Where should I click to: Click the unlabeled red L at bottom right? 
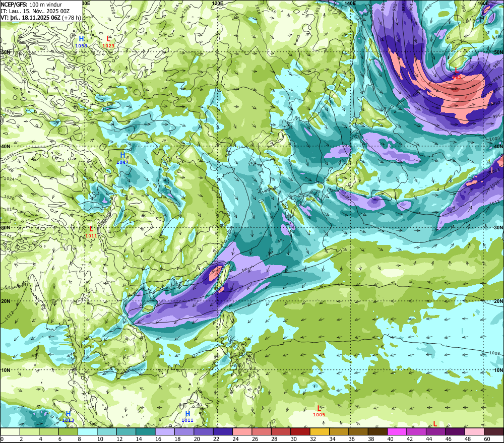click(435, 424)
